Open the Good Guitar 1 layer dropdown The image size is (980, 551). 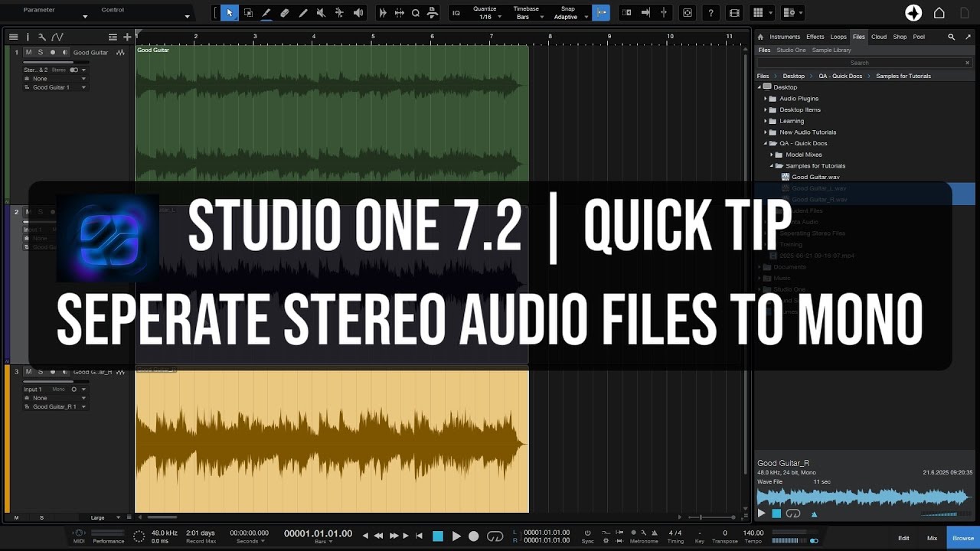click(x=55, y=87)
